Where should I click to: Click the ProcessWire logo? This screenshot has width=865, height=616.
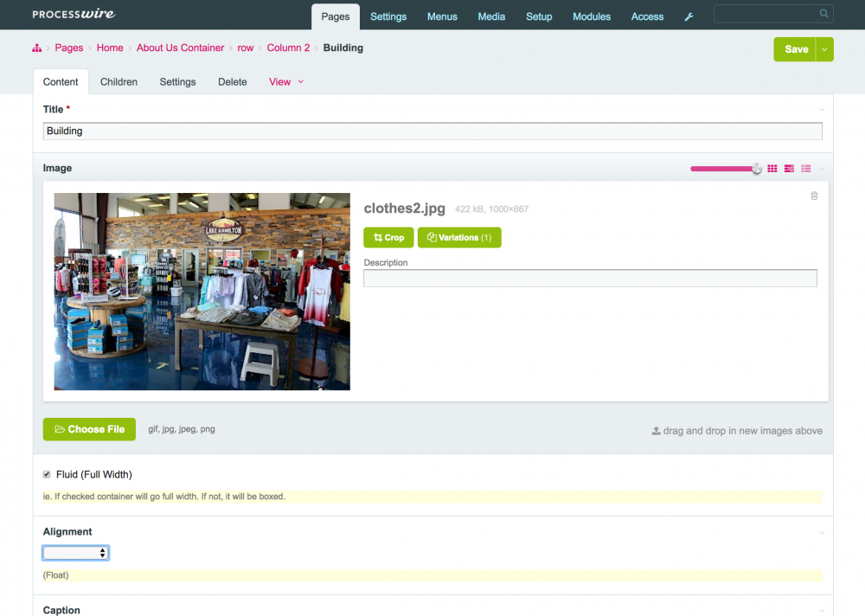74,15
